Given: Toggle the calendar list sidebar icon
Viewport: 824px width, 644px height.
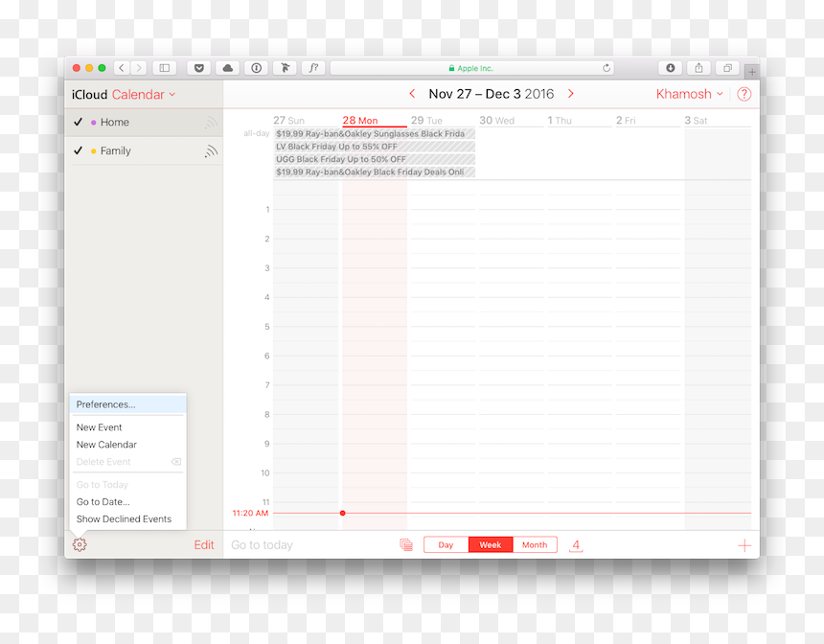Looking at the screenshot, I should [x=406, y=544].
